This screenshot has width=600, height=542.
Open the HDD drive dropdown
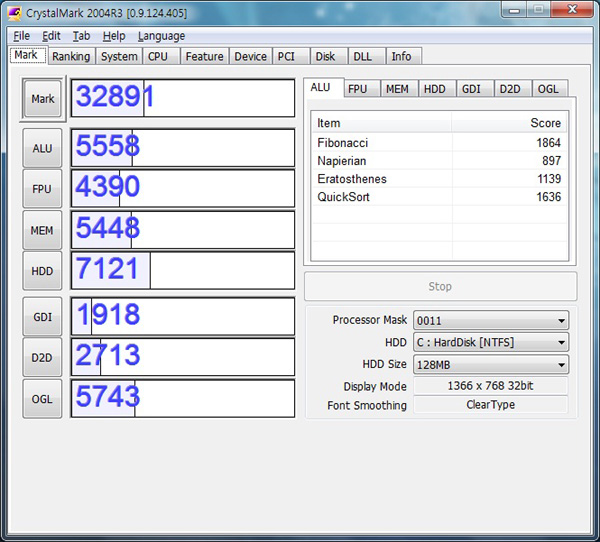491,342
